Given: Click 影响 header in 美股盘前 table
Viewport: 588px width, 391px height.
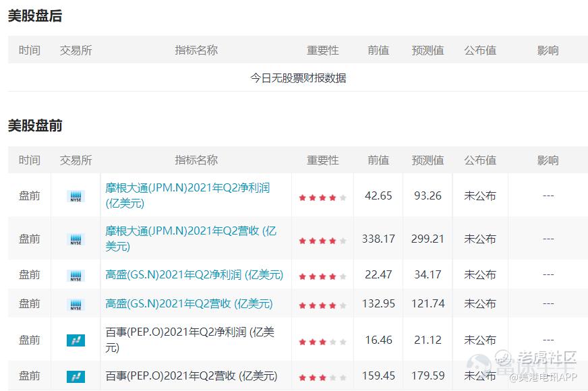Looking at the screenshot, I should click(548, 160).
